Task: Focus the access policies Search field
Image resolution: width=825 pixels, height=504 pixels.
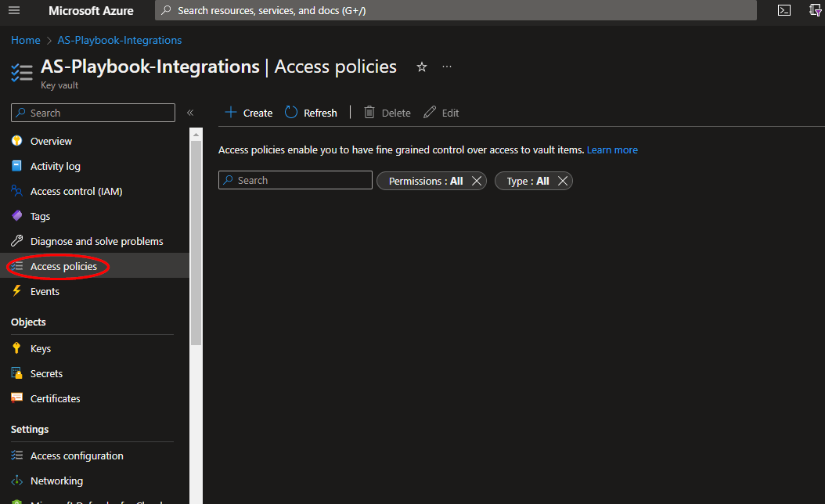Action: (295, 180)
